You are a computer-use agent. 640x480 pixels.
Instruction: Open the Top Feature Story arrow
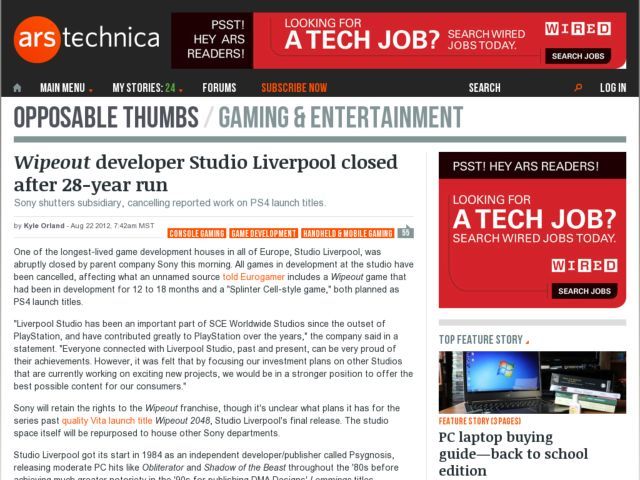(x=527, y=342)
